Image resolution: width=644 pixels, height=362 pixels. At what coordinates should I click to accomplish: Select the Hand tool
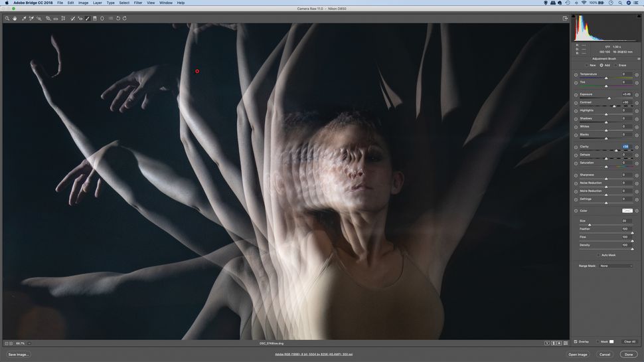(15, 19)
